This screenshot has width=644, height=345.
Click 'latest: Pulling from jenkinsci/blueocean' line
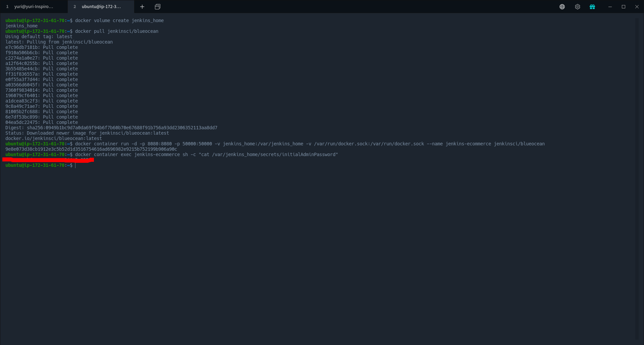tap(59, 42)
